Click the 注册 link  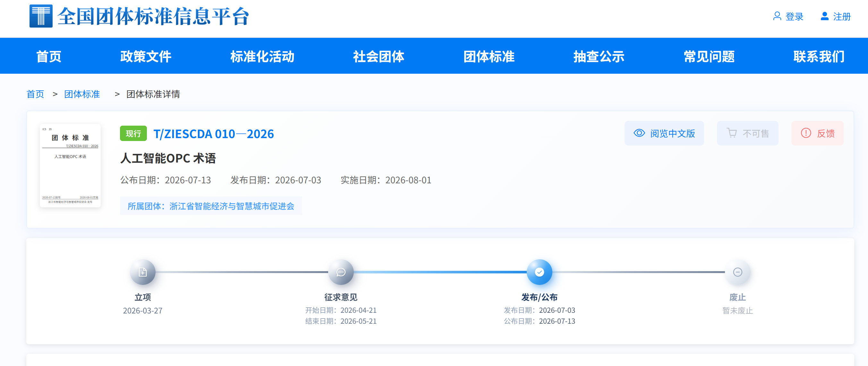coord(842,16)
